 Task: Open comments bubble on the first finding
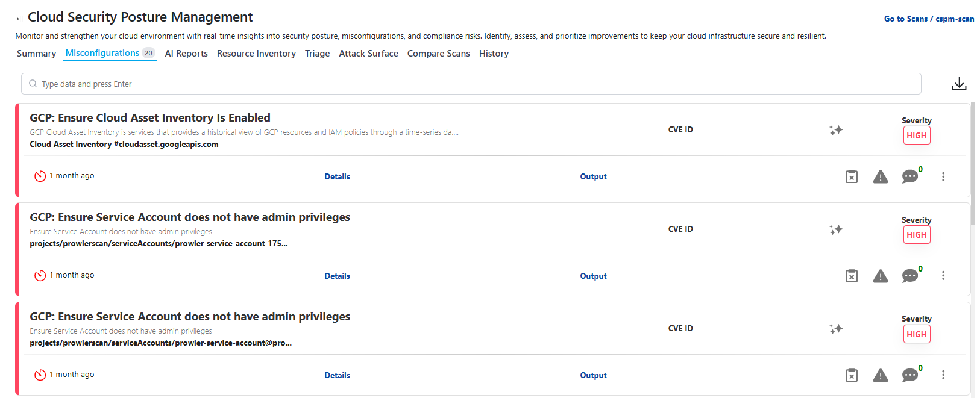coord(910,176)
